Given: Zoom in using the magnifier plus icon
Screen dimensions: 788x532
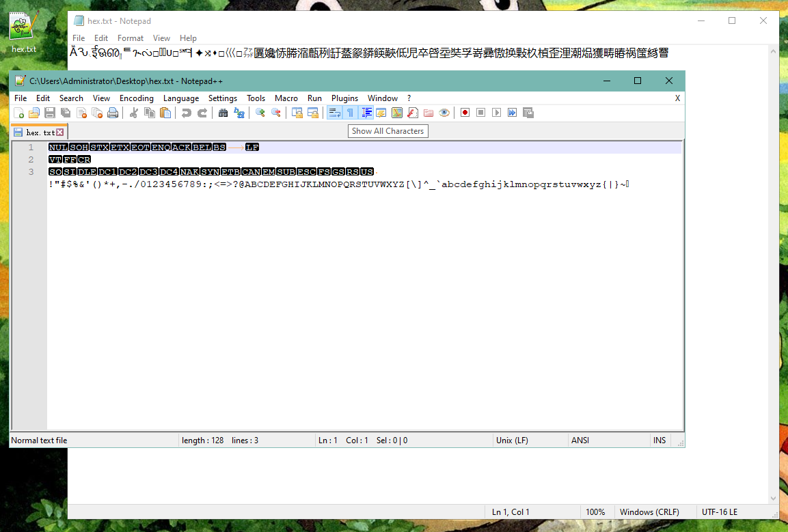Looking at the screenshot, I should pos(260,113).
